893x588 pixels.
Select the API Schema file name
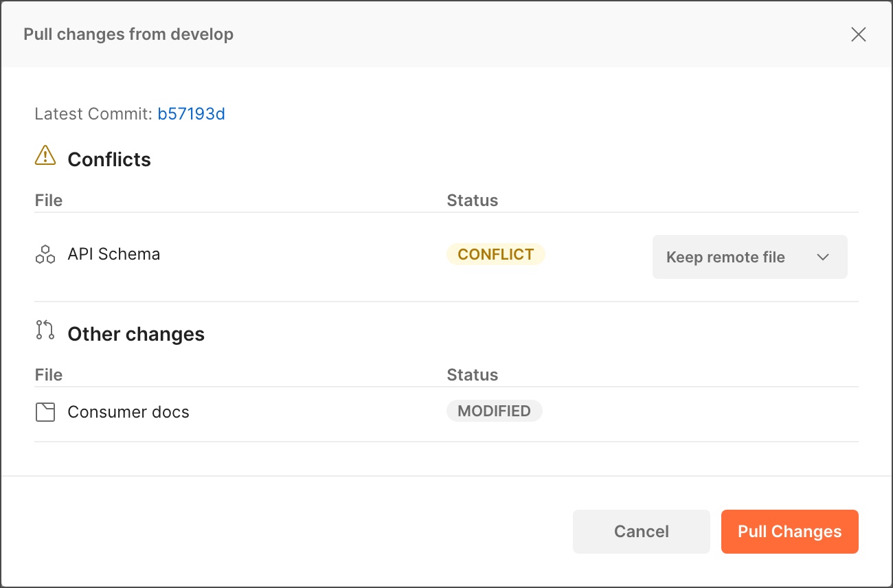[114, 254]
